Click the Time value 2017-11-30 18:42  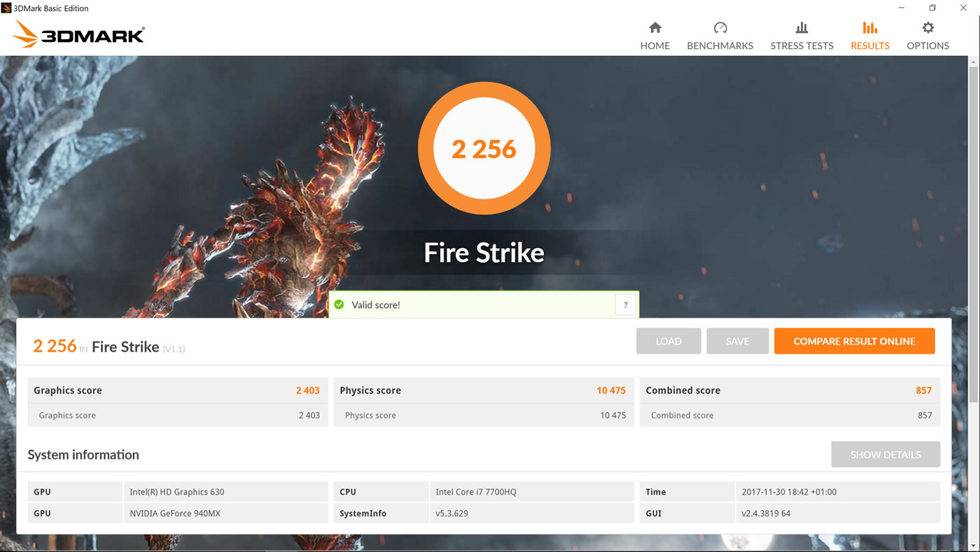tap(838, 492)
